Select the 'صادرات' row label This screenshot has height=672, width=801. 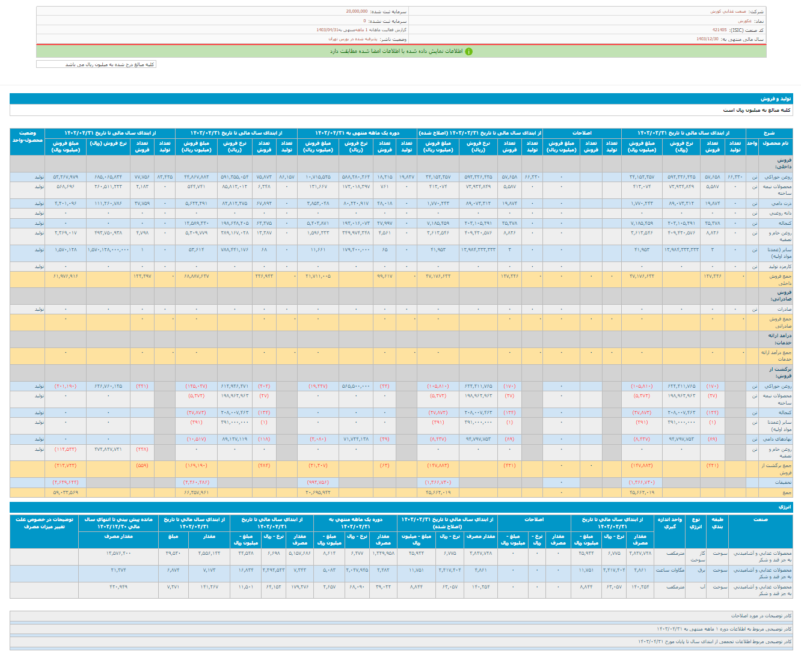click(775, 309)
